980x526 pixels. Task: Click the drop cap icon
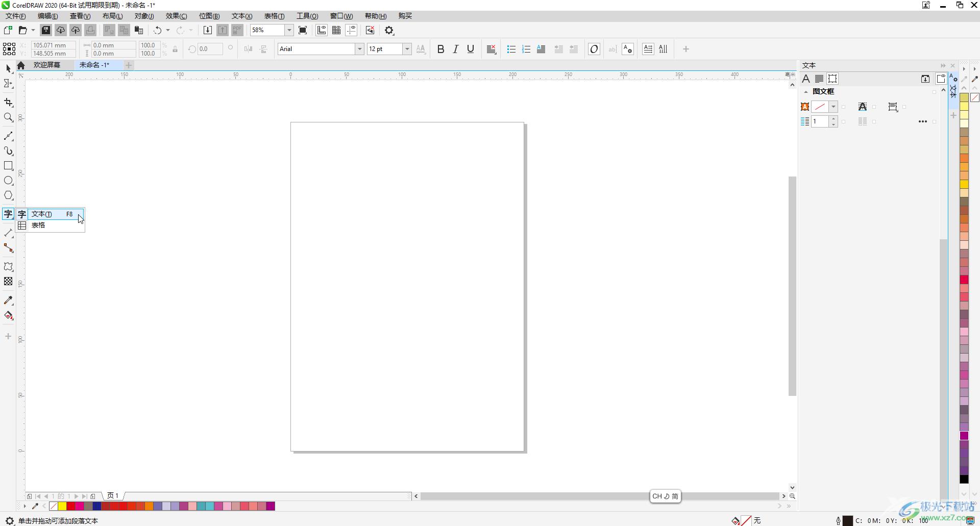(541, 49)
